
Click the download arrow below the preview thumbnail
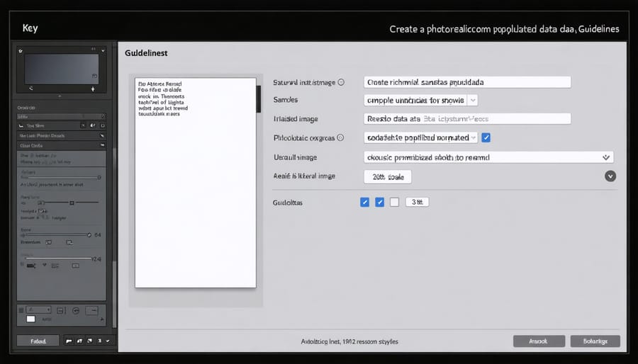(93, 90)
